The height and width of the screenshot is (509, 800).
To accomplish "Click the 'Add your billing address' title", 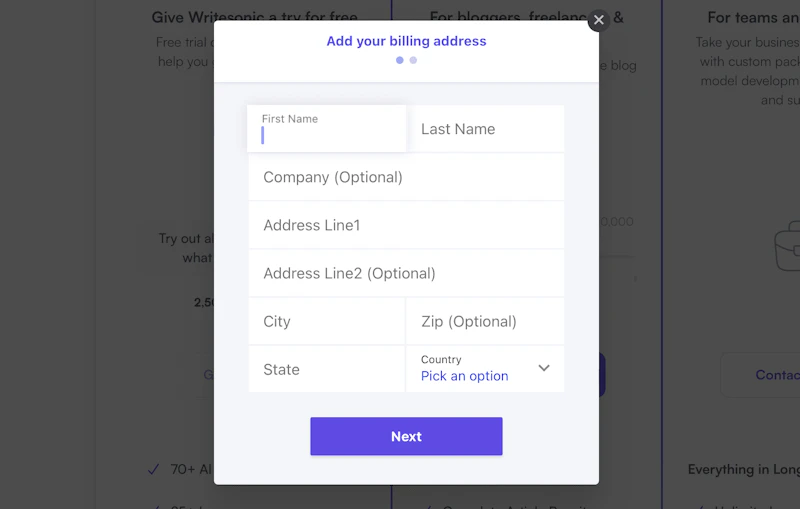I will [x=406, y=41].
